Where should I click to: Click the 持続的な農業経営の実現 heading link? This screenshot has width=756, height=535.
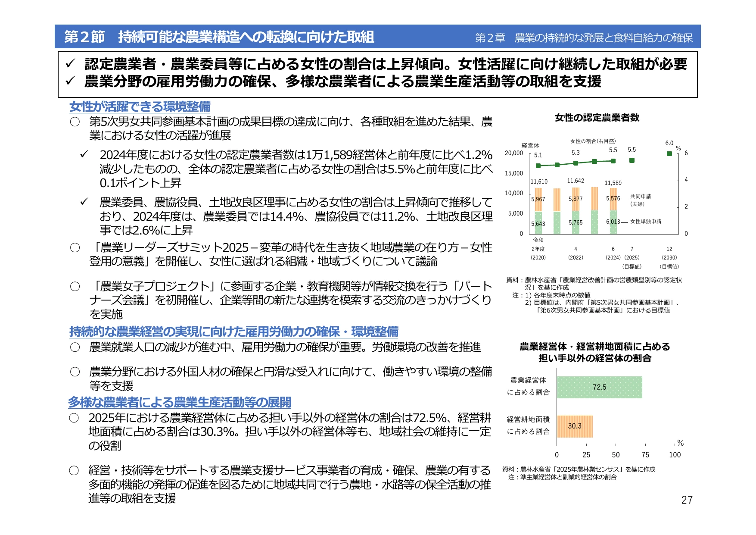234,332
